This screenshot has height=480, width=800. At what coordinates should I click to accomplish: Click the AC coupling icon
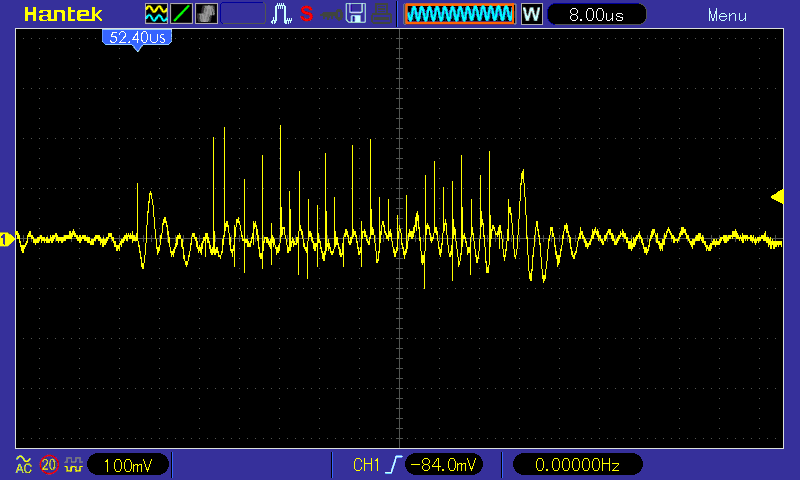click(23, 464)
